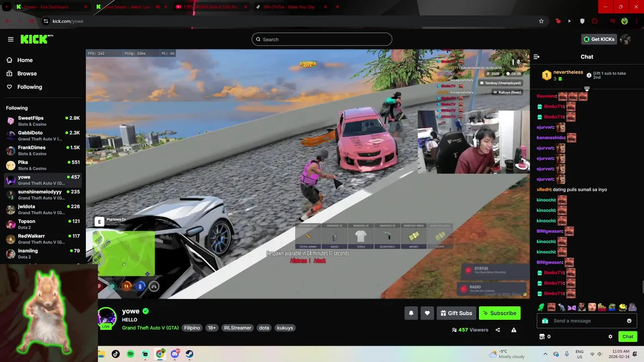
Task: Open the user profile avatar menu
Action: pyautogui.click(x=625, y=39)
